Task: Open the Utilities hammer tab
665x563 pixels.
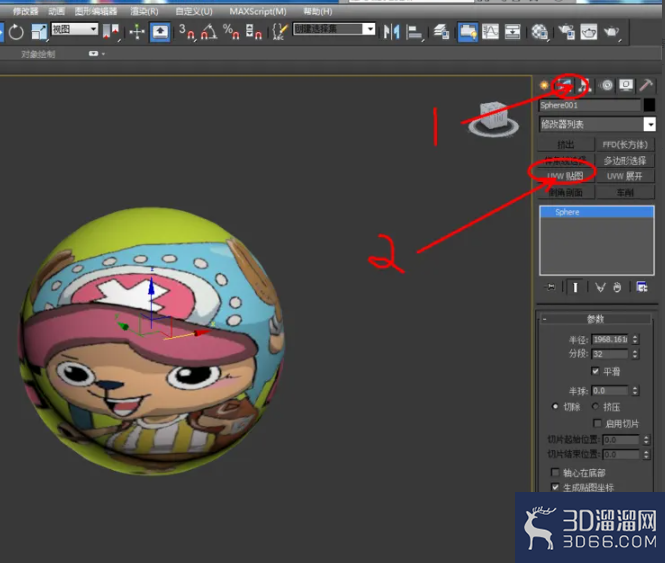Action: tap(646, 86)
